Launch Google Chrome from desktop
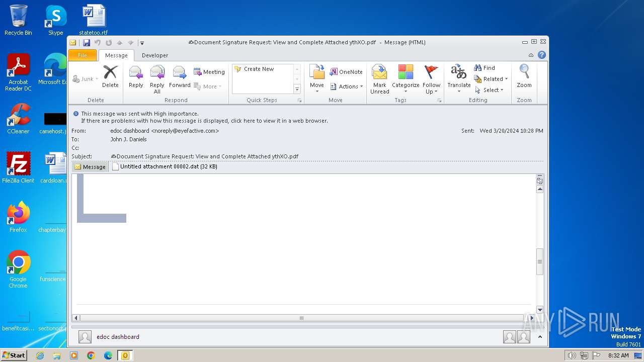The image size is (644, 362). (x=18, y=269)
